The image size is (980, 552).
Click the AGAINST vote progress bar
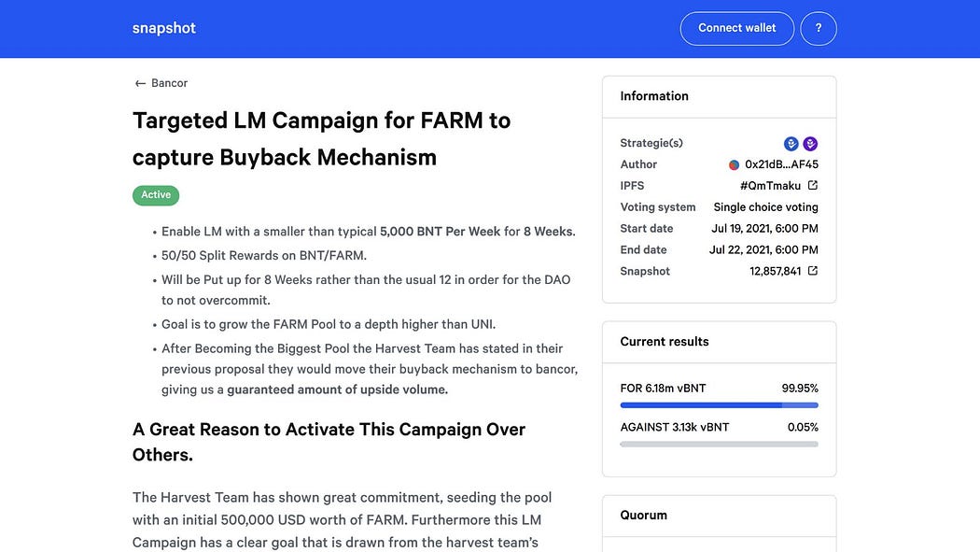click(x=719, y=445)
